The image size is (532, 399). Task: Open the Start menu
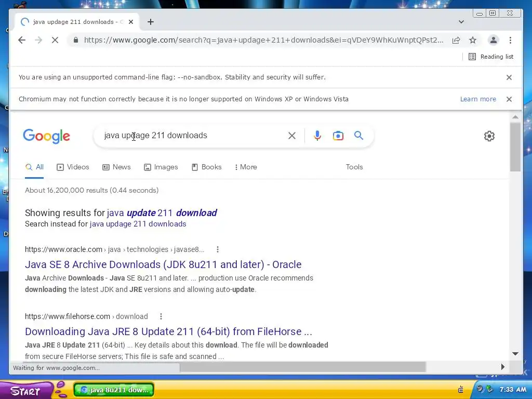click(26, 390)
